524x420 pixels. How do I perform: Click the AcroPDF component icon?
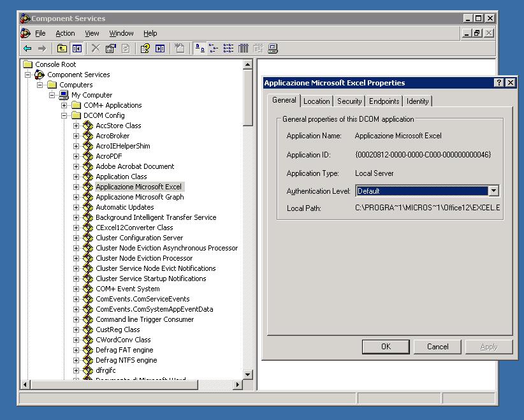tap(88, 156)
